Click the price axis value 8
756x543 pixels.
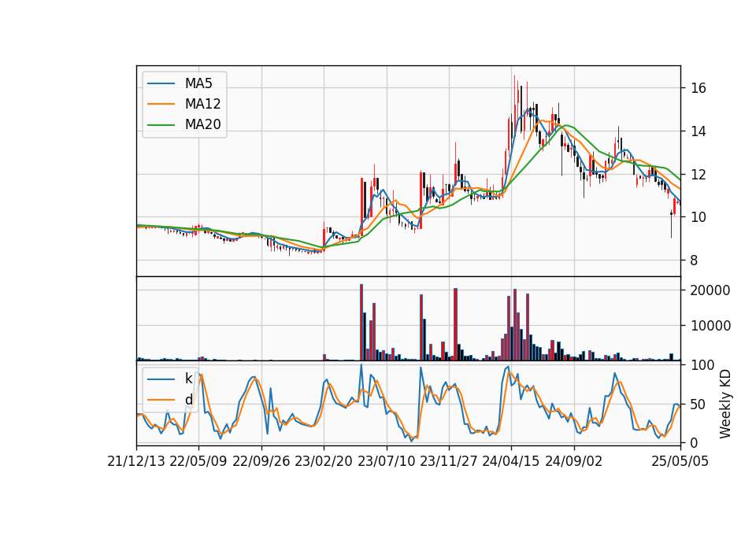(x=695, y=260)
